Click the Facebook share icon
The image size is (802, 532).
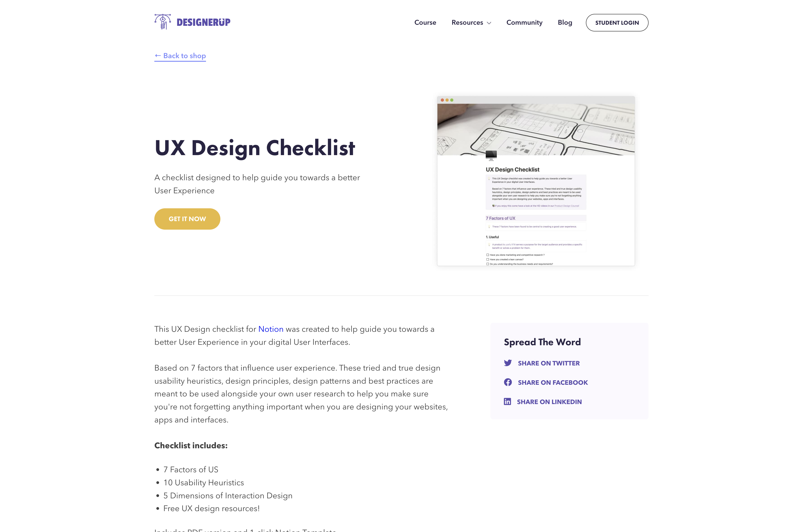(508, 382)
